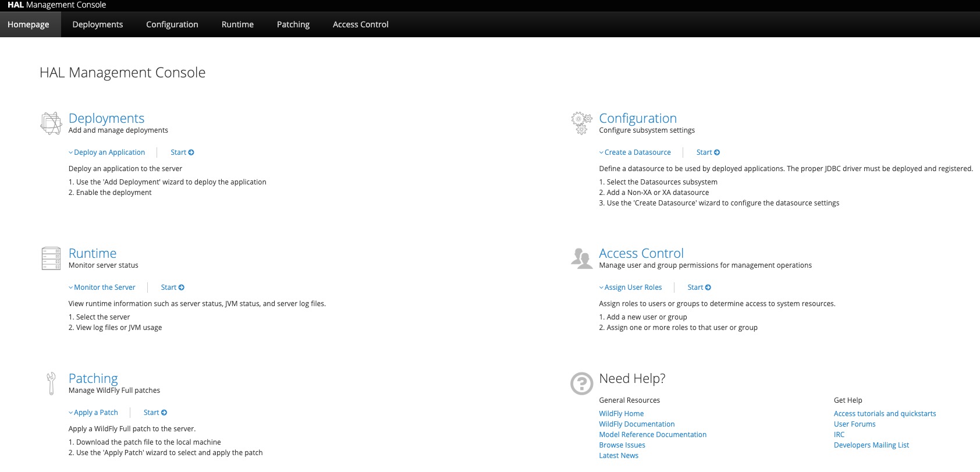Open the Runtime tab in navigation bar
Viewport: 980px width, 472px height.
237,24
